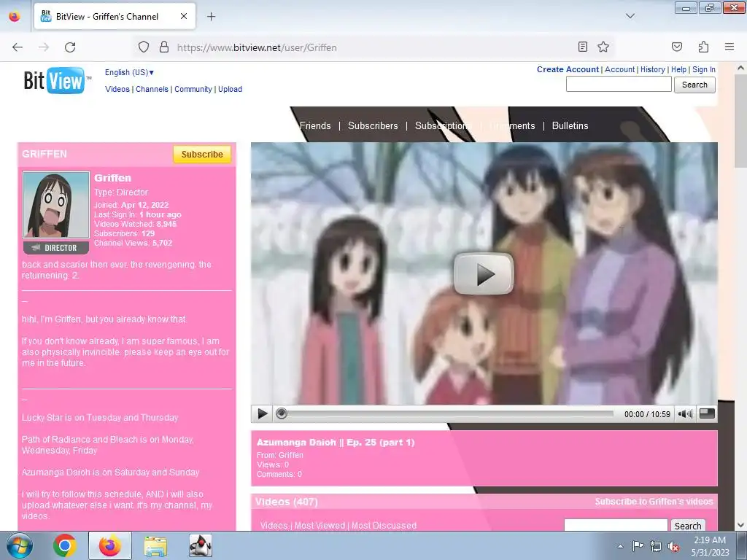The height and width of the screenshot is (560, 747).
Task: Open the English (US) language dropdown
Action: [129, 72]
